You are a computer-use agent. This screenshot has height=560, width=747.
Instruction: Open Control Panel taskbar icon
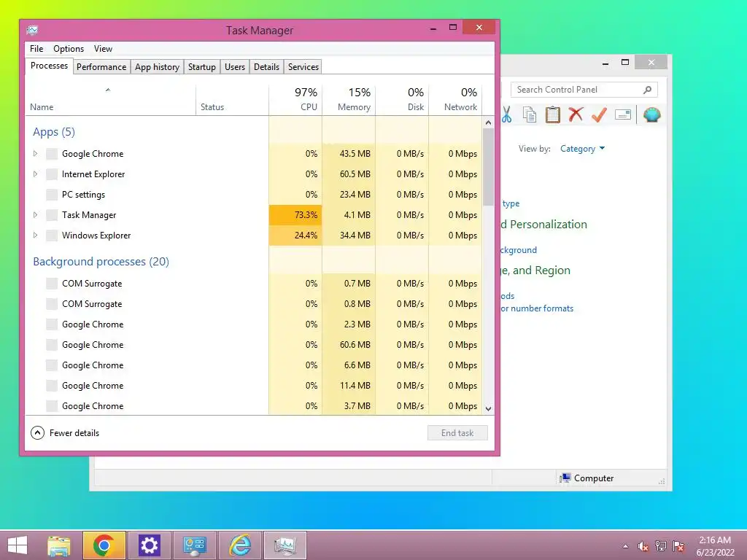pos(194,545)
